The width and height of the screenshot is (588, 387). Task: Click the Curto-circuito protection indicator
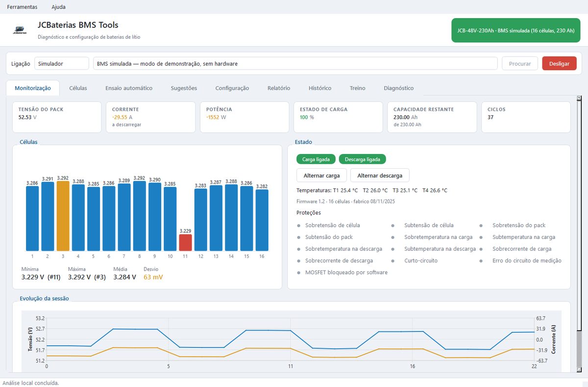(x=414, y=261)
